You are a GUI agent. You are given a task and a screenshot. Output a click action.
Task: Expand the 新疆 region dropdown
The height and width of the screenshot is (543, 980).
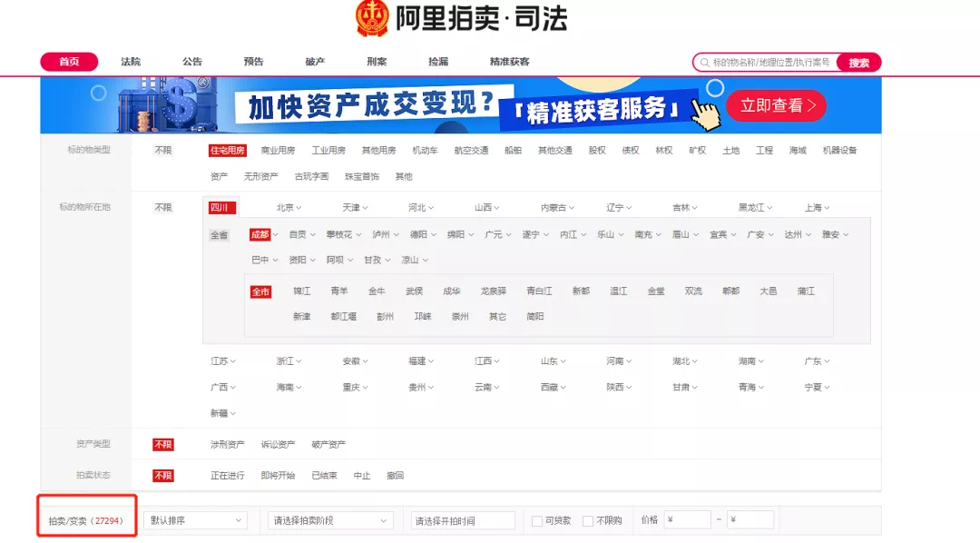click(x=223, y=413)
